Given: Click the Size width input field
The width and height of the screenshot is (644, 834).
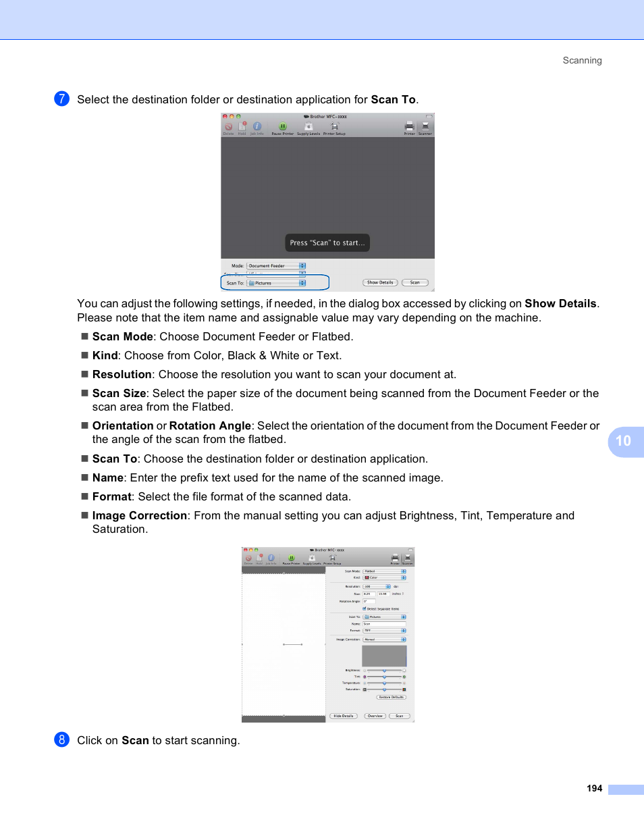Looking at the screenshot, I should (369, 594).
